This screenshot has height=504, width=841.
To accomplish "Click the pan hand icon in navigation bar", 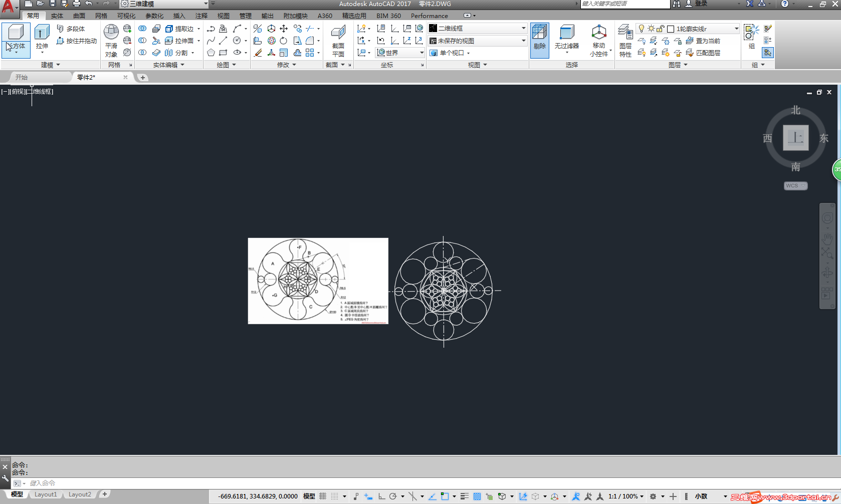I will coord(827,238).
